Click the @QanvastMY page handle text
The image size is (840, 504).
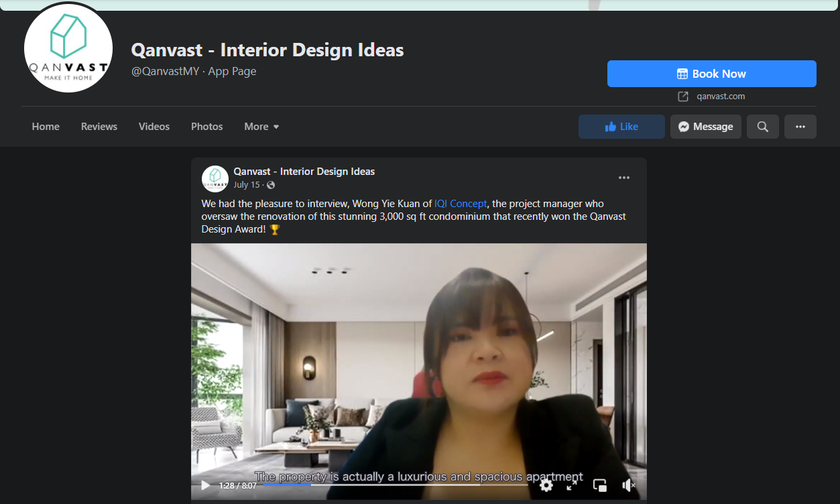(165, 71)
